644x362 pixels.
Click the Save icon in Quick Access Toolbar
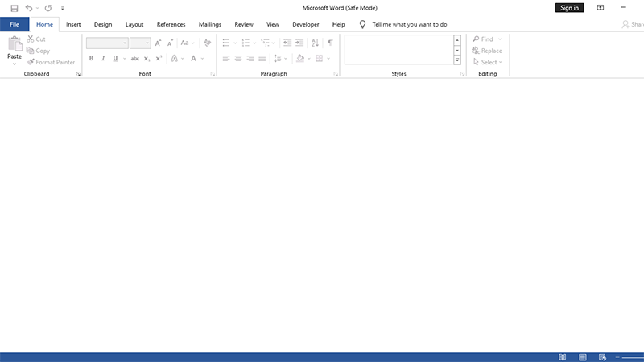pyautogui.click(x=14, y=8)
